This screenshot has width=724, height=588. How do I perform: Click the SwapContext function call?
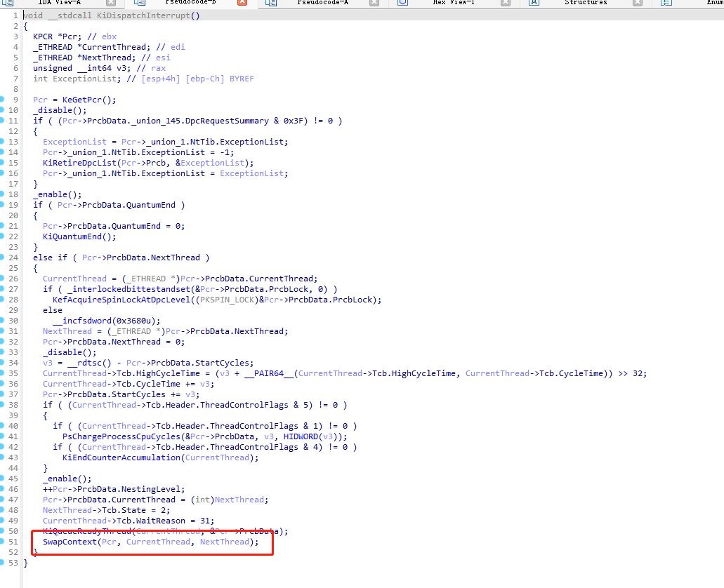click(x=70, y=542)
